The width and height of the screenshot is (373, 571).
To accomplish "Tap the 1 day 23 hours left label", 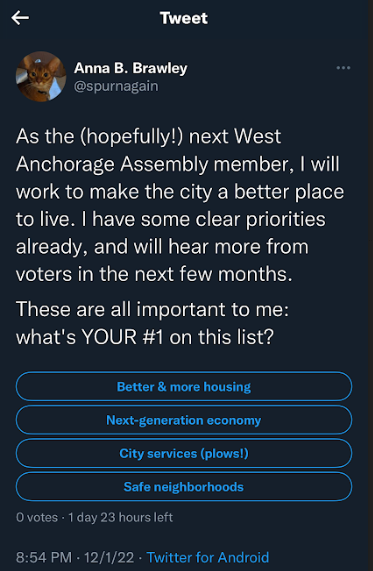I will pyautogui.click(x=120, y=517).
